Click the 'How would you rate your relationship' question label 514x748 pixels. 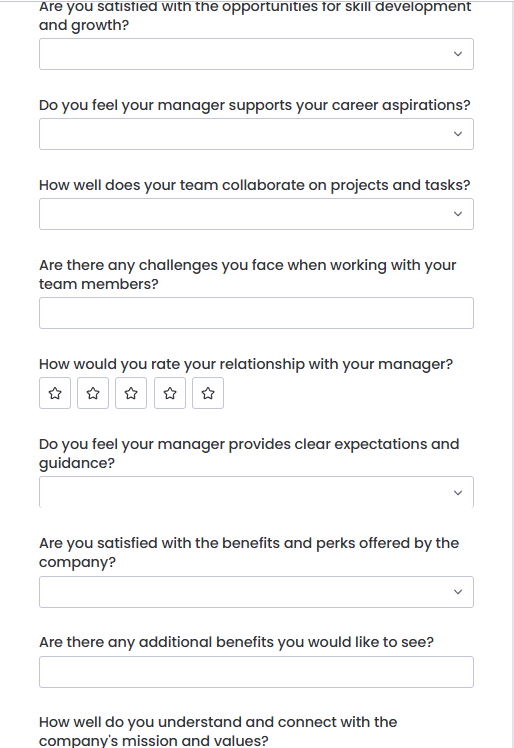pyautogui.click(x=246, y=364)
